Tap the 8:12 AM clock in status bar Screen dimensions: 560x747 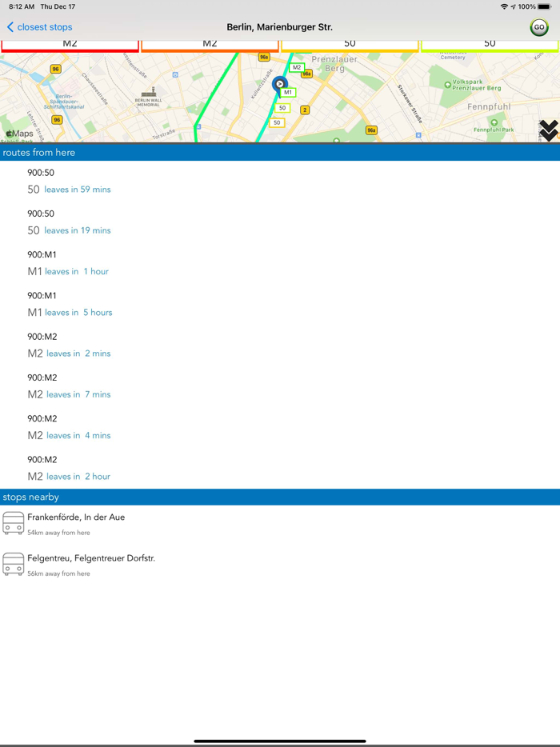tap(22, 6)
